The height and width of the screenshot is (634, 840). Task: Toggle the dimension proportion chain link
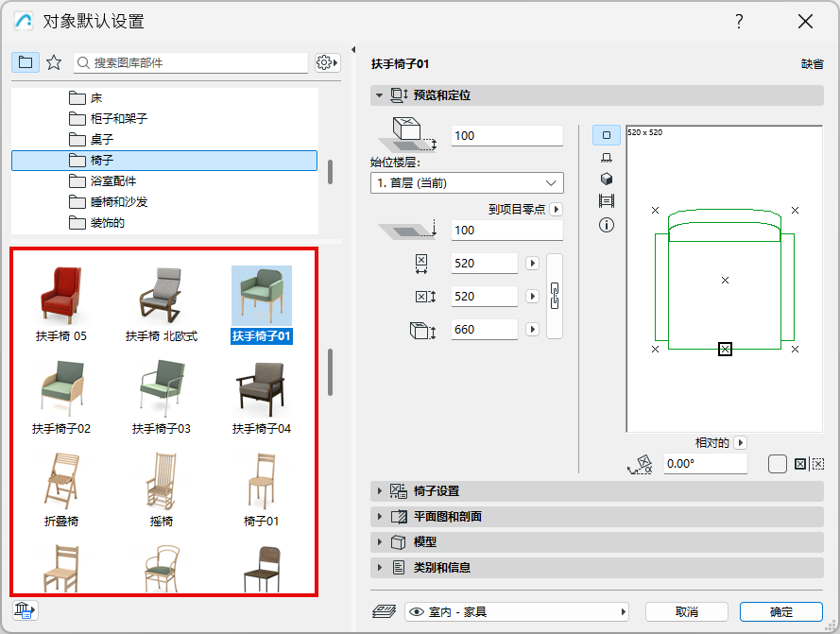tap(555, 296)
